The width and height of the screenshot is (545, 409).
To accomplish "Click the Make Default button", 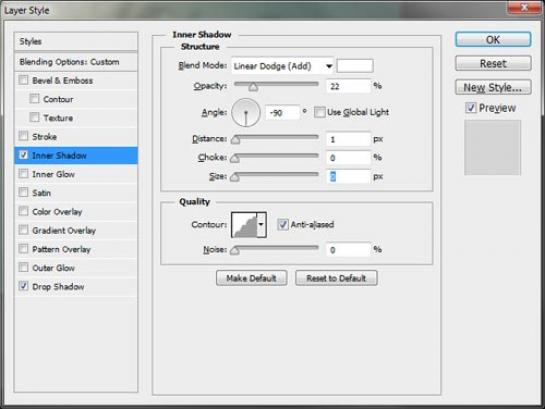I will (251, 278).
